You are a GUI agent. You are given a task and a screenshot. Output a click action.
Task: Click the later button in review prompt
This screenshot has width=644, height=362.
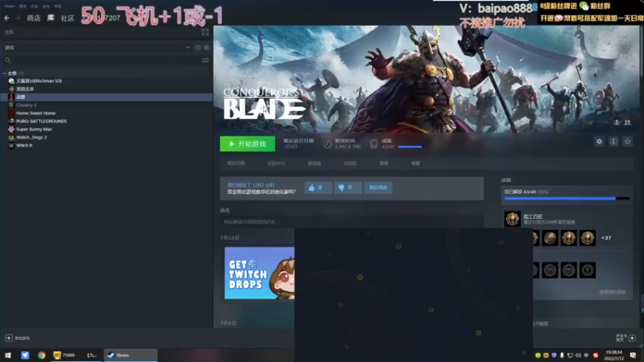378,187
